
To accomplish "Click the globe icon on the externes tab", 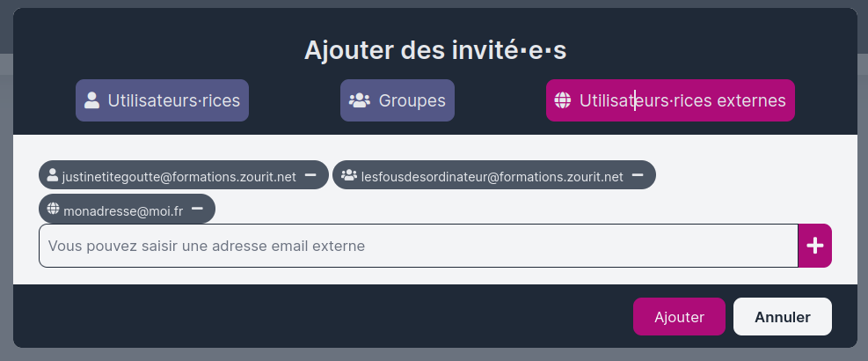I will 564,100.
